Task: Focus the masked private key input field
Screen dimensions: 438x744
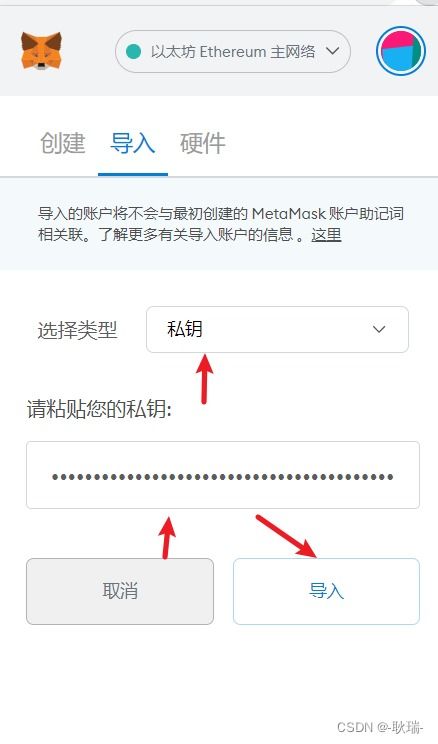Action: (223, 475)
